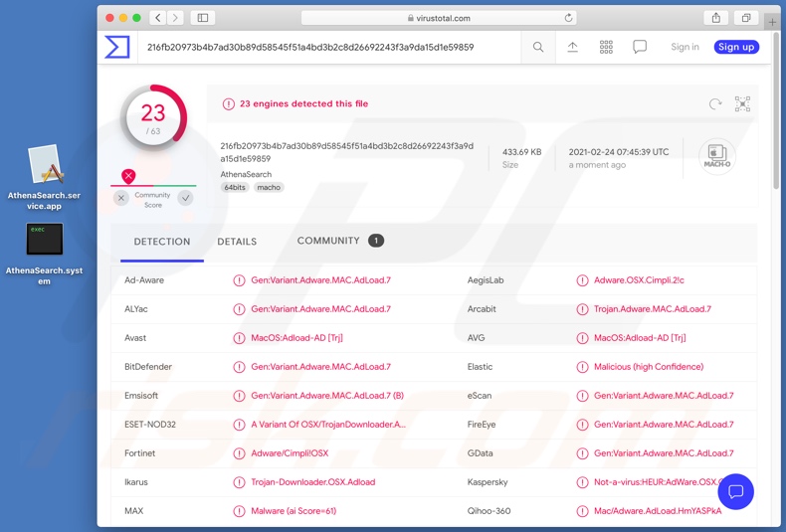Image resolution: width=786 pixels, height=532 pixels.
Task: Click the AthenaSearch file name
Action: [246, 174]
